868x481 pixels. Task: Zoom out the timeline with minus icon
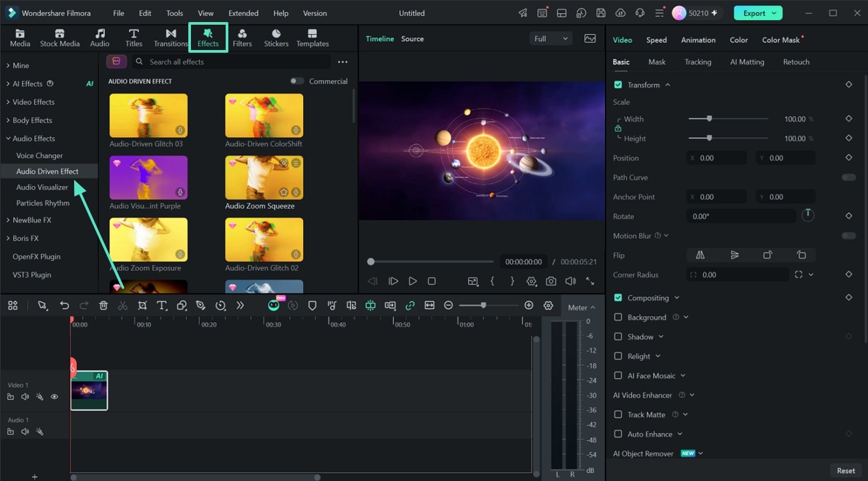point(449,306)
